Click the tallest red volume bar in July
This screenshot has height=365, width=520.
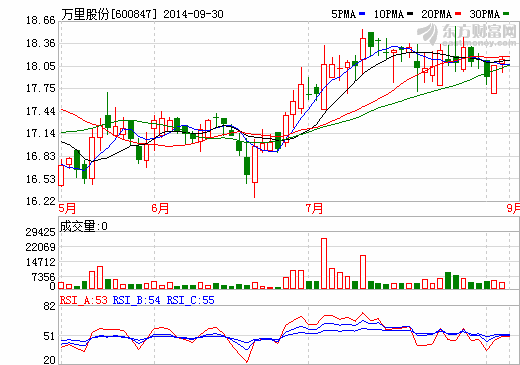point(324,263)
